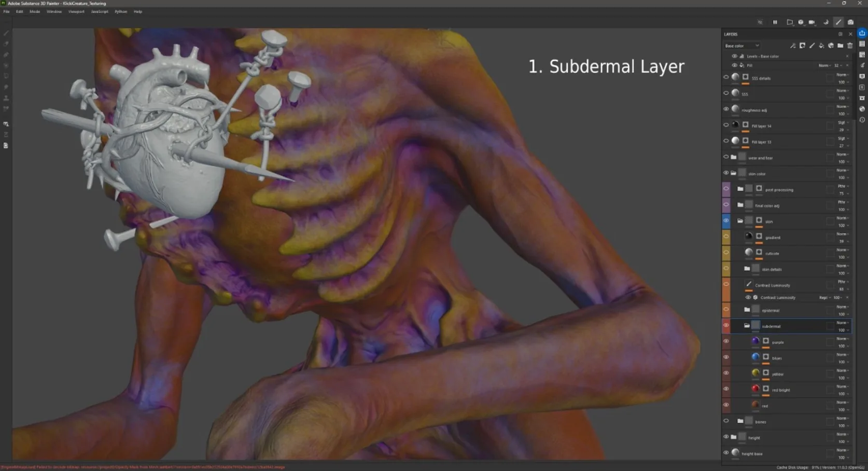Hide the wear and tear folder
Image resolution: width=868 pixels, height=471 pixels.
pos(726,157)
